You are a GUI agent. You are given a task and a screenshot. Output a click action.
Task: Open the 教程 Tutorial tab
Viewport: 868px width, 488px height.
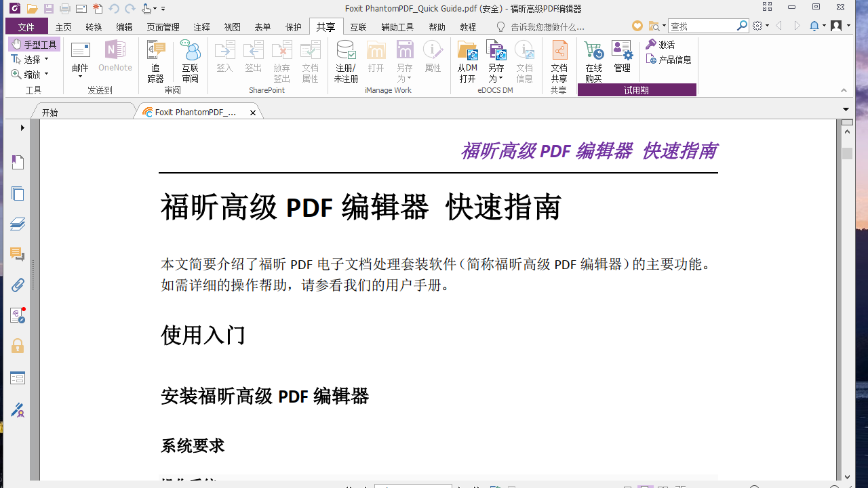pyautogui.click(x=468, y=27)
